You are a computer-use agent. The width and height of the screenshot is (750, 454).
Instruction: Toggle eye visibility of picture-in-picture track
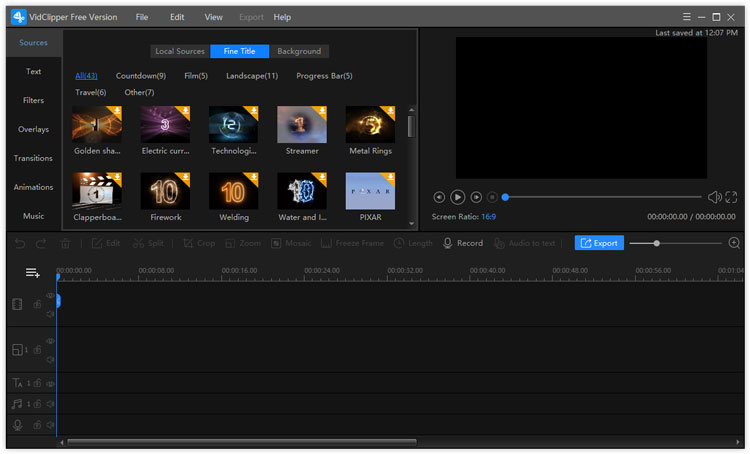click(50, 341)
